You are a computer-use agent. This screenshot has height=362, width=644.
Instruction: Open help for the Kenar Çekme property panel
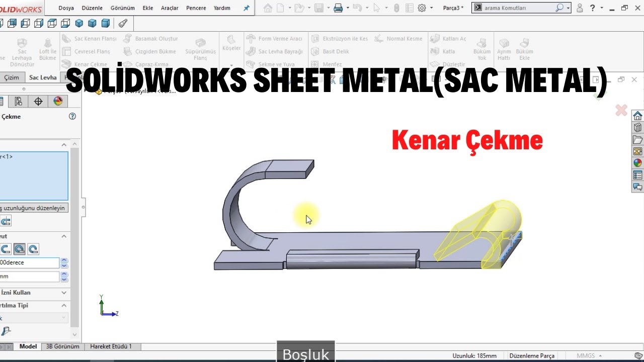coord(72,116)
